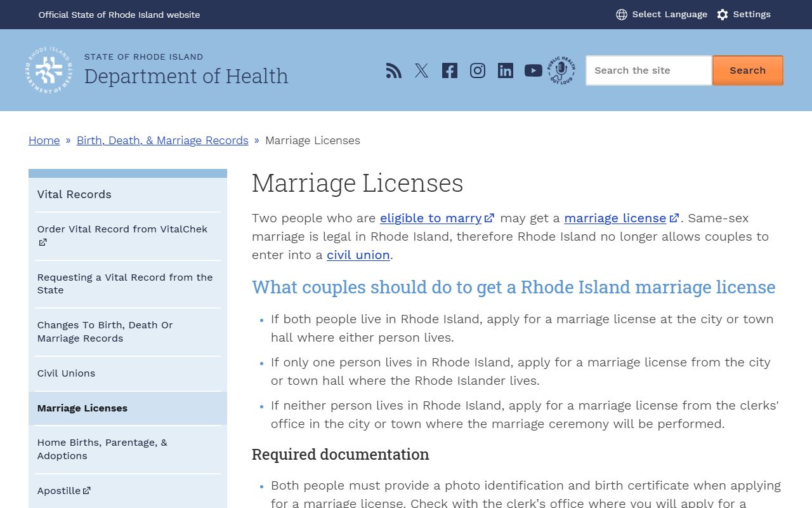812x508 pixels.
Task: Click 'Official State of Rhode Island website' text
Action: 119,15
